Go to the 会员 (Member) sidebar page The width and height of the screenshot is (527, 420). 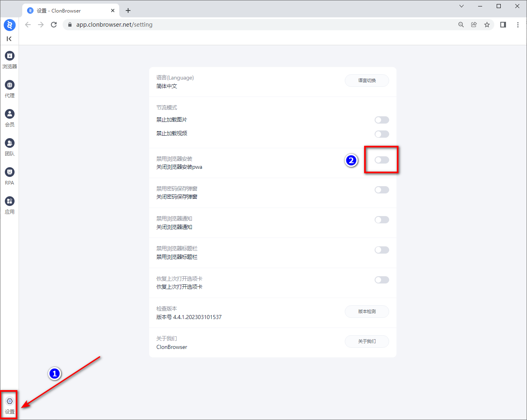pos(9,114)
